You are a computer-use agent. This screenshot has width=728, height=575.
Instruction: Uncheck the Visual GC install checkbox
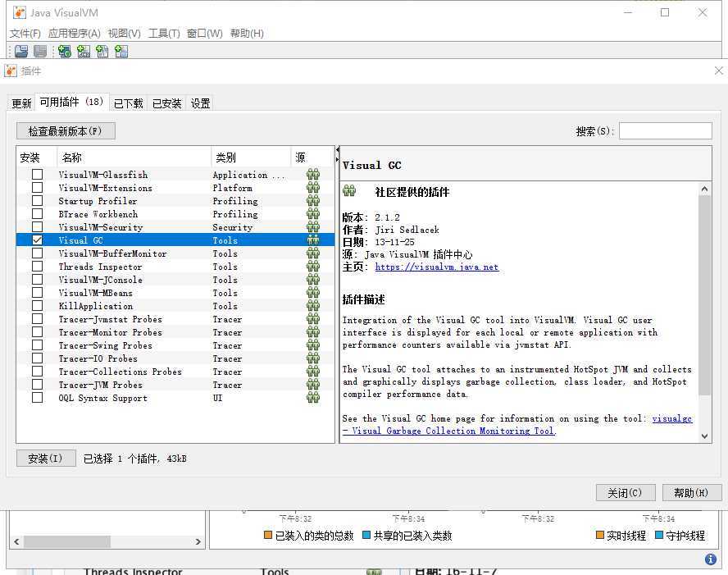coord(37,240)
